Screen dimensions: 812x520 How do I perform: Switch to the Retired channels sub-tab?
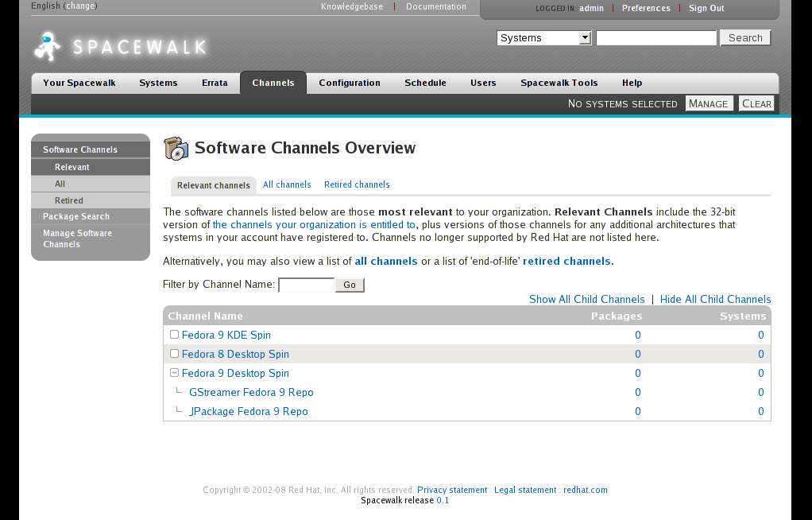pyautogui.click(x=357, y=184)
